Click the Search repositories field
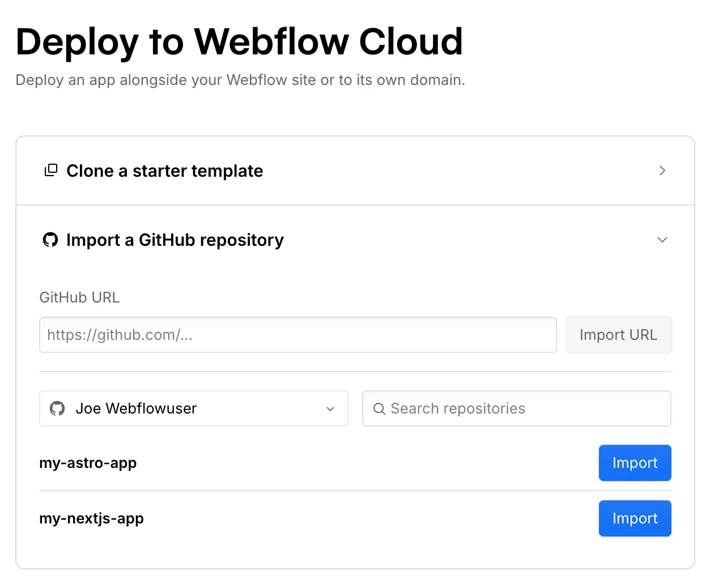This screenshot has height=588, width=706. point(517,408)
